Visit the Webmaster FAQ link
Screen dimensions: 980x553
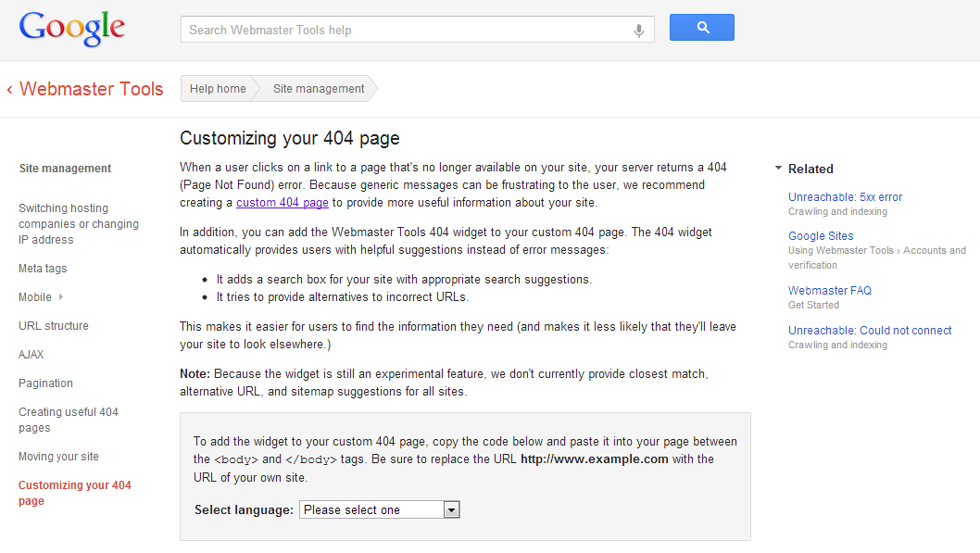click(829, 291)
